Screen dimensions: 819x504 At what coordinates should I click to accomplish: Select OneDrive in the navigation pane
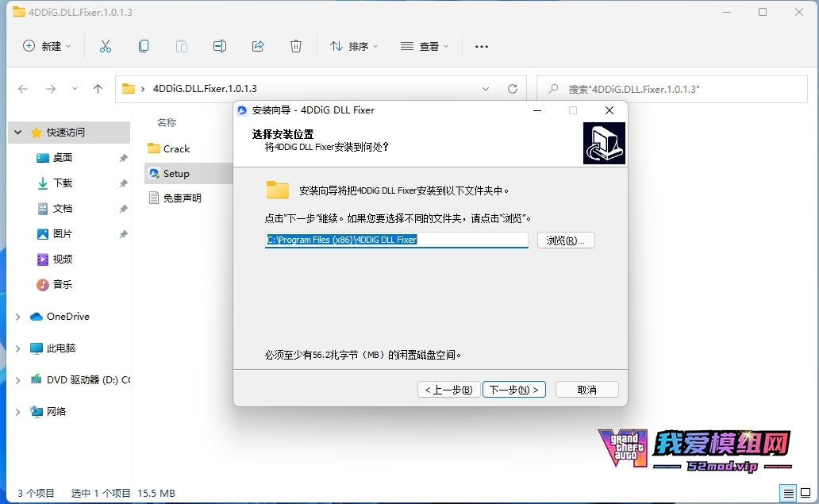68,317
